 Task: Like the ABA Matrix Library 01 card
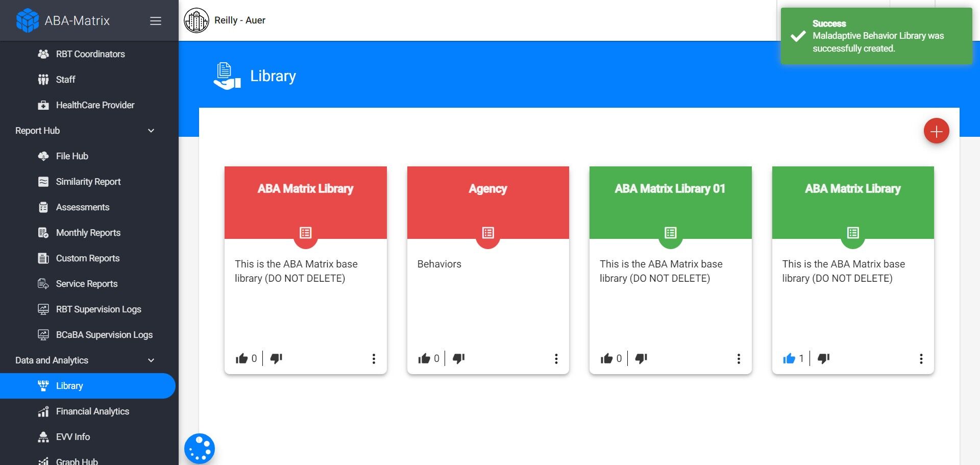(x=606, y=358)
